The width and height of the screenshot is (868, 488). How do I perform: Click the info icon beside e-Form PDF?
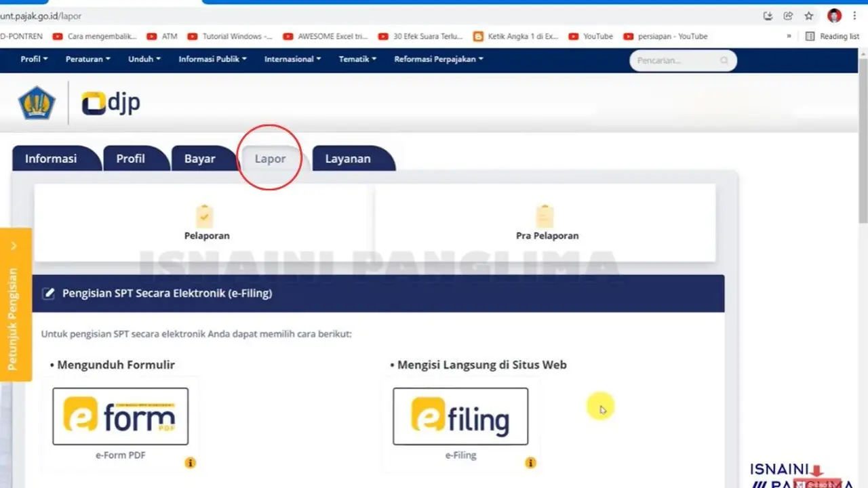191,462
